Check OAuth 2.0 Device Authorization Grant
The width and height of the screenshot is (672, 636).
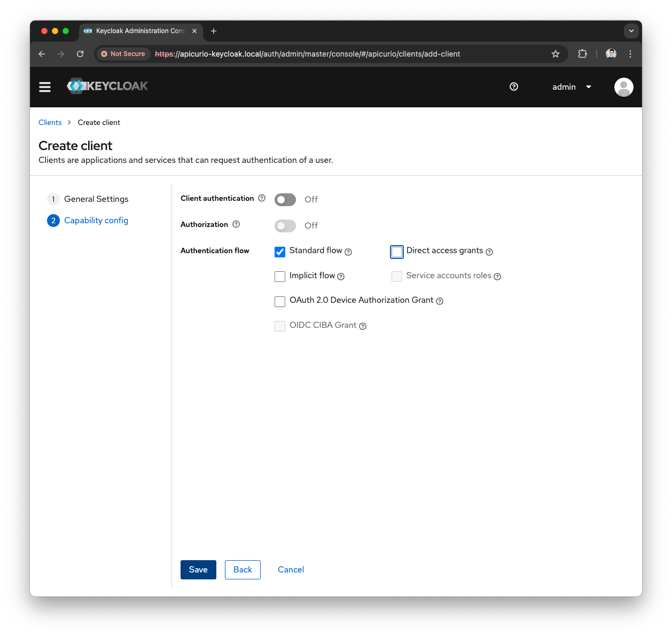[x=280, y=301]
